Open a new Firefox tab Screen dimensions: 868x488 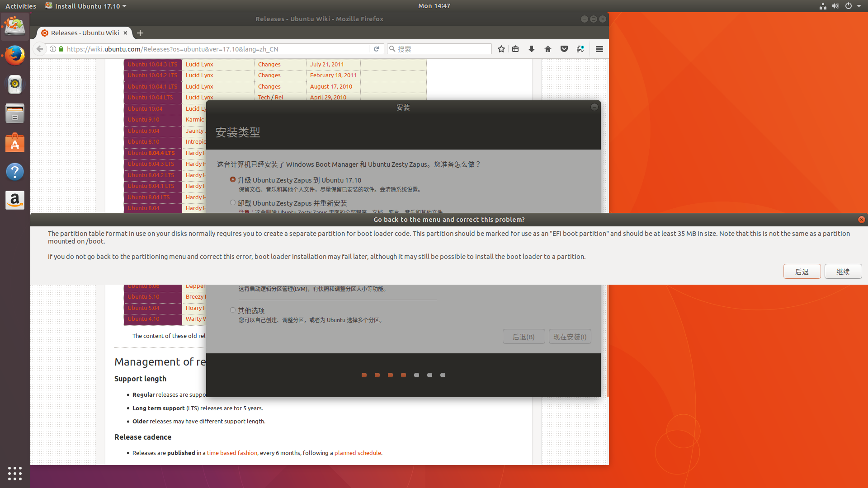click(140, 33)
